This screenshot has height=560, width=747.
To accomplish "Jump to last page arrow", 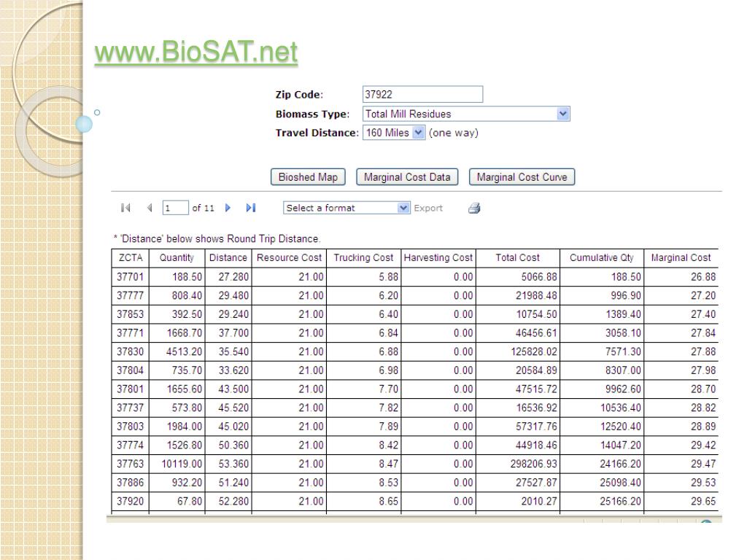I will pos(251,208).
